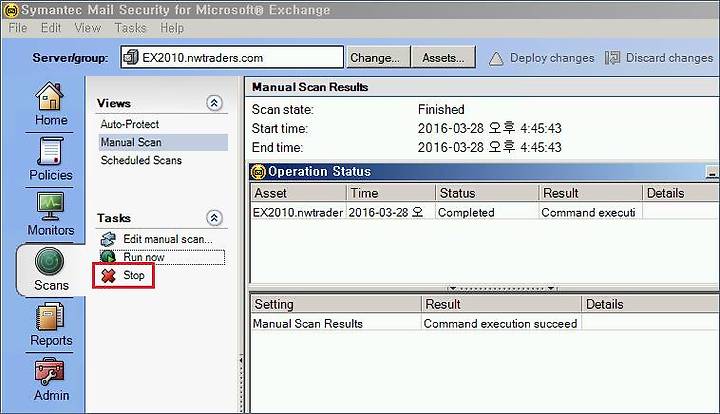This screenshot has width=720, height=414.
Task: Select the Auto-Protect view
Action: coord(130,124)
